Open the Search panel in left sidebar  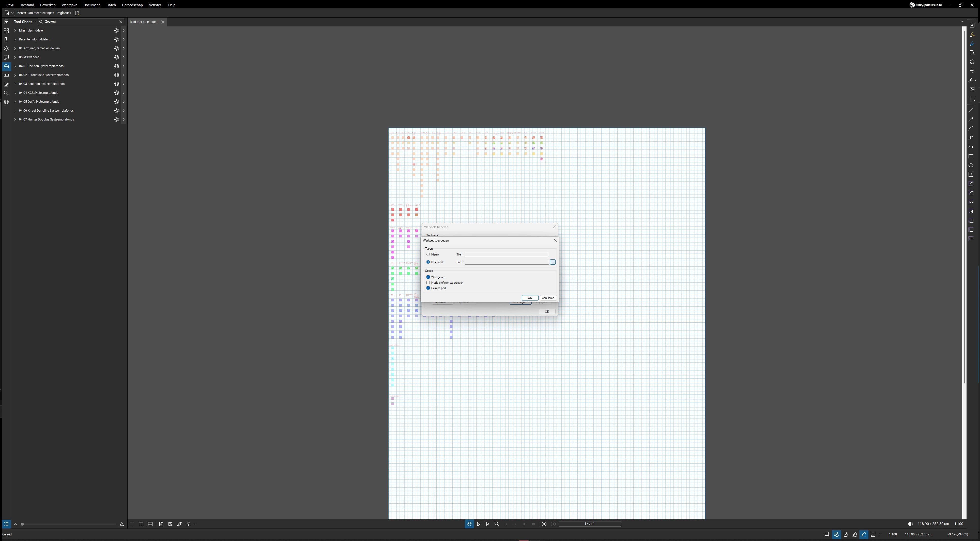coord(6,93)
